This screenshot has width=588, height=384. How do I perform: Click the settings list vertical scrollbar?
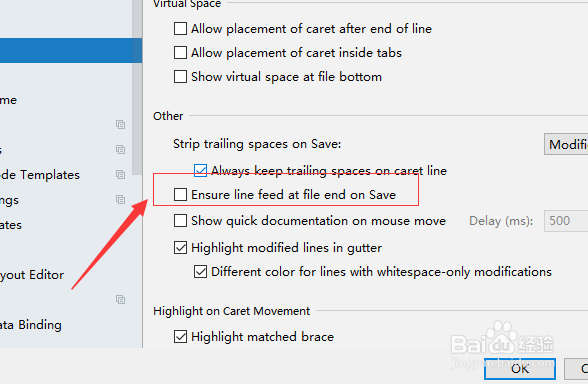[137, 87]
